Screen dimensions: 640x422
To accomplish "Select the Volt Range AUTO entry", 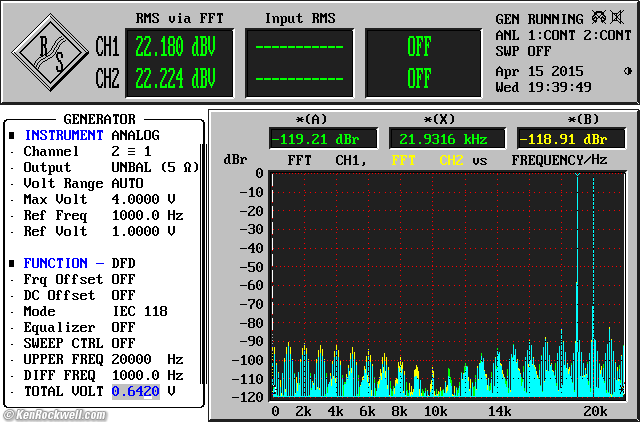I will tap(127, 183).
